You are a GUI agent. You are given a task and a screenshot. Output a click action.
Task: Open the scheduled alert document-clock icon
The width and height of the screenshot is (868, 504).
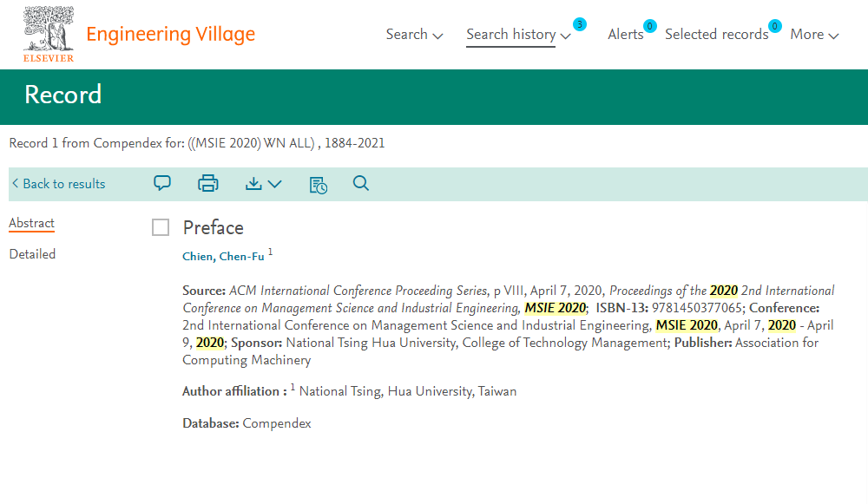pyautogui.click(x=319, y=185)
